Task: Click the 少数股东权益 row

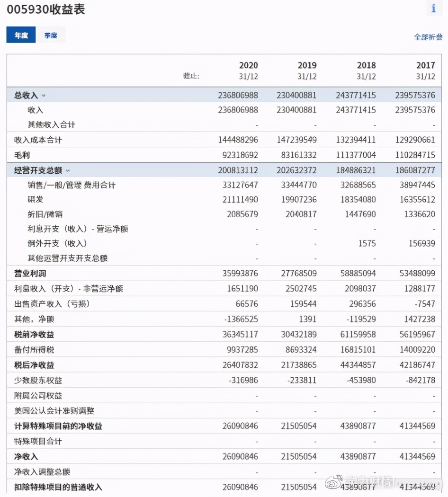Action: 33,380
